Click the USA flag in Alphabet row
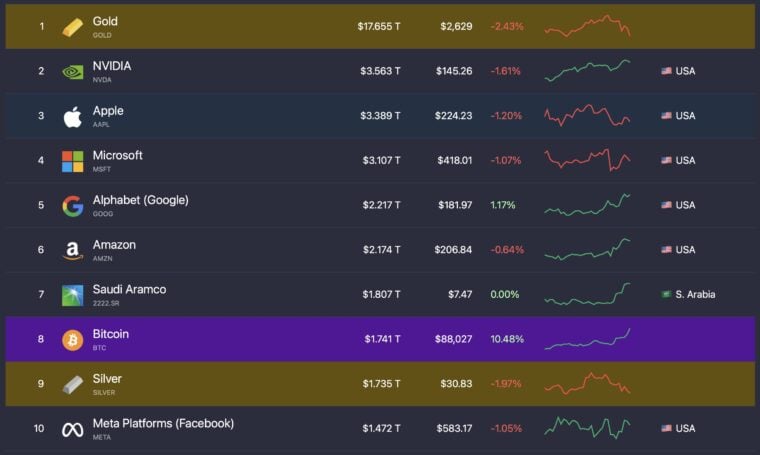The height and width of the screenshot is (455, 760). pos(666,205)
